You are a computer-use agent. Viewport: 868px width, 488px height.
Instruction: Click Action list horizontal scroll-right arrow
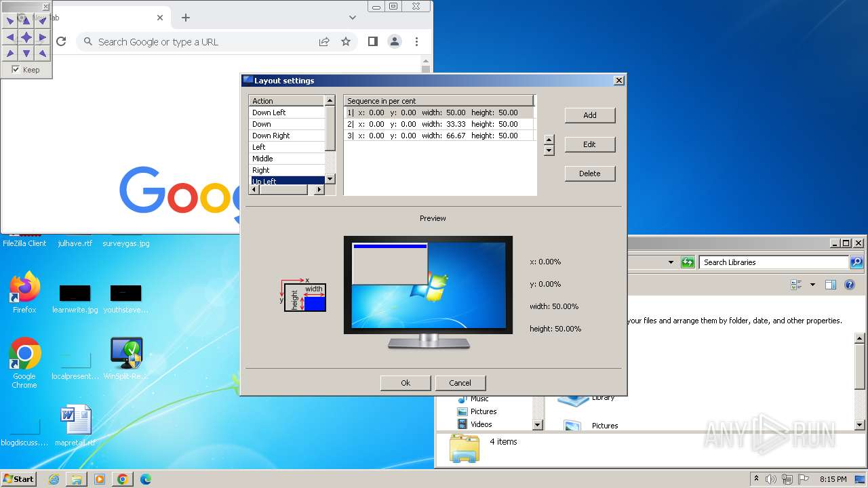(320, 190)
